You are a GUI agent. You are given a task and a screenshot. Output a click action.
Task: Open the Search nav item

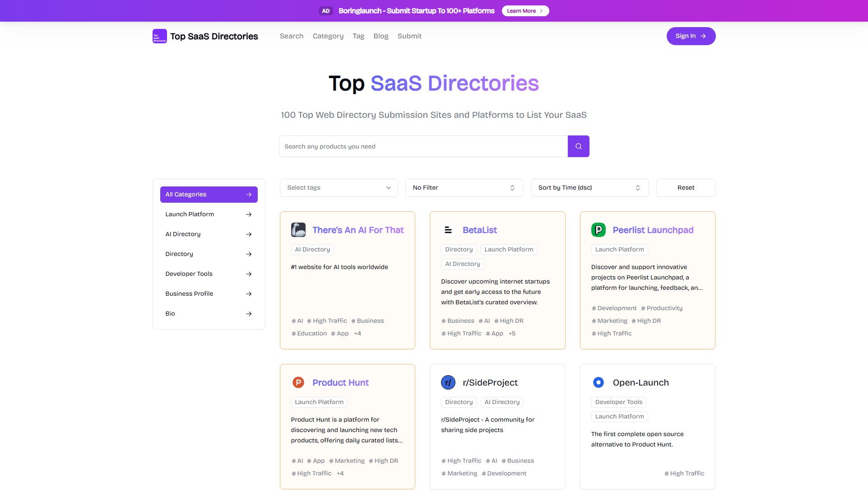tap(292, 36)
